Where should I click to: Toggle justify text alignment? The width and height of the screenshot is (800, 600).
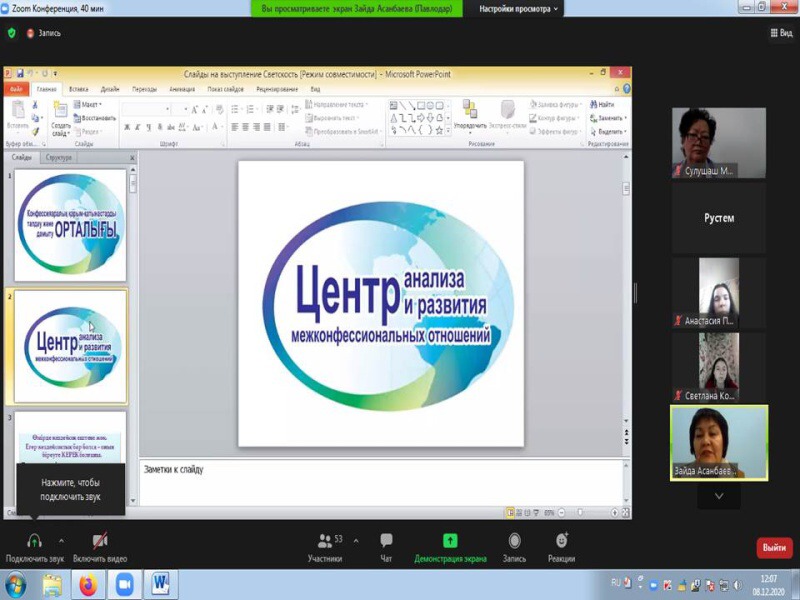(267, 127)
